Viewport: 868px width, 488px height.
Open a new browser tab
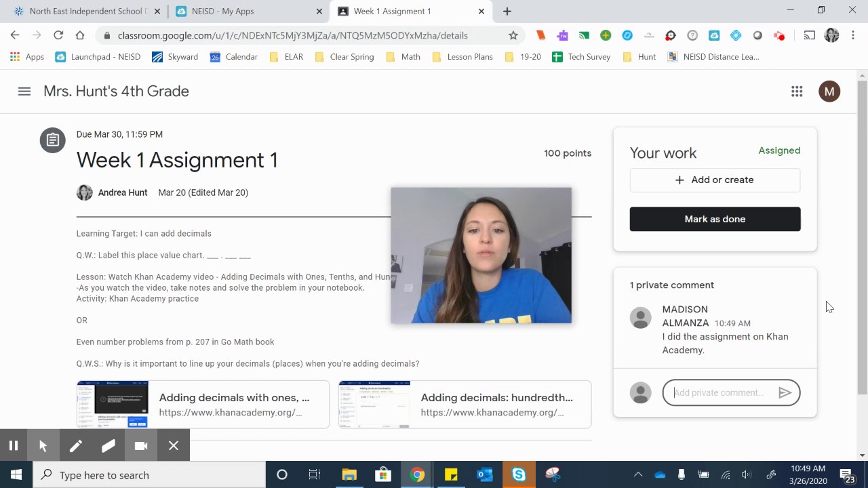(507, 11)
